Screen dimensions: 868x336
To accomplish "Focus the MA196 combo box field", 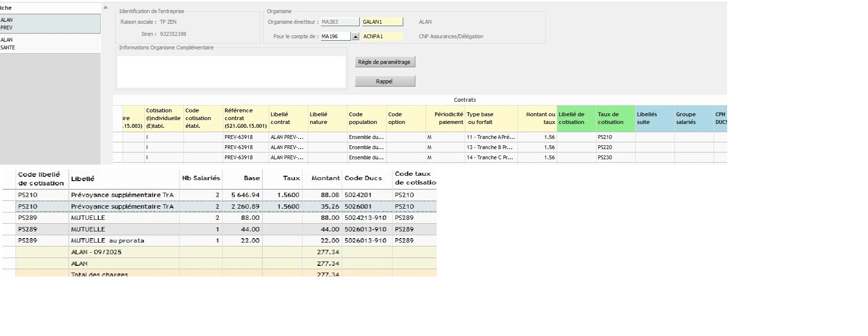I will click(335, 36).
